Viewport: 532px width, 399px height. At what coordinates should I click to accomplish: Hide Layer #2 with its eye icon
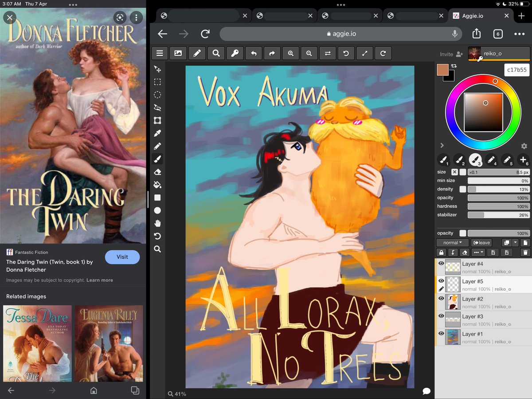point(441,298)
